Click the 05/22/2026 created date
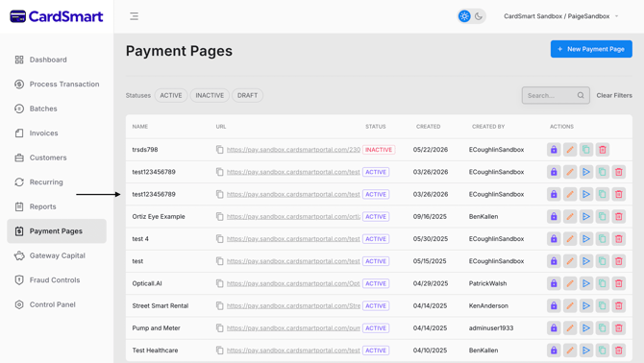The image size is (644, 363). click(430, 150)
